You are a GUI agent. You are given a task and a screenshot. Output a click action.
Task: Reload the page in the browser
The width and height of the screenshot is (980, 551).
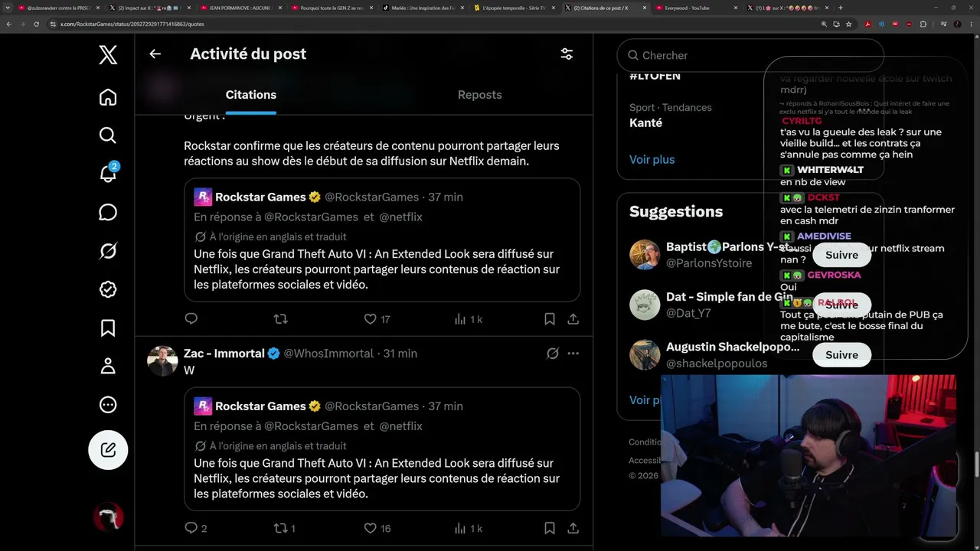click(x=35, y=24)
